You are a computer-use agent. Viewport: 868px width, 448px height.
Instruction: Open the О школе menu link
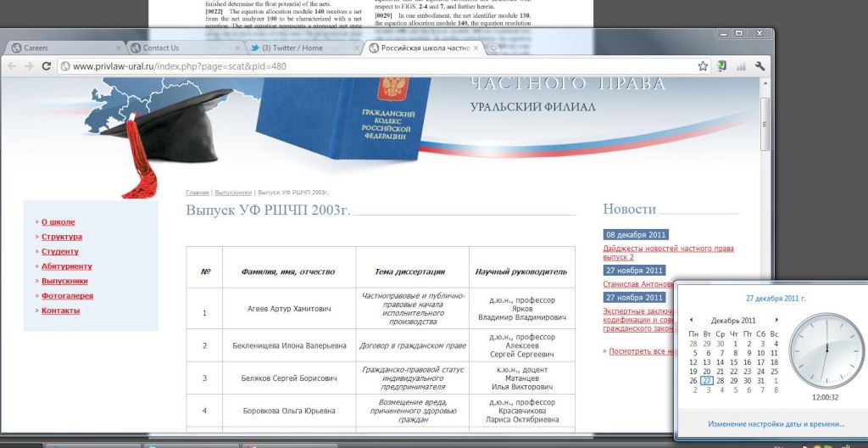coord(58,221)
